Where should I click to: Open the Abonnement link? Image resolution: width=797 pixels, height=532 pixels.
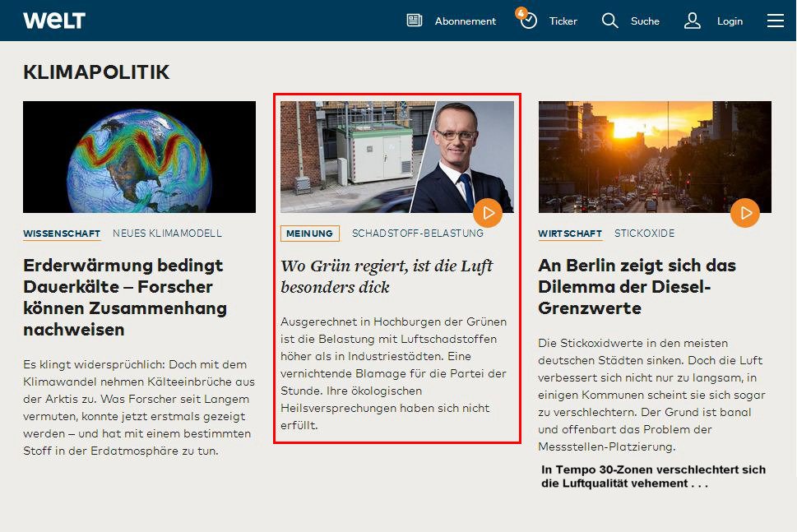[x=465, y=21]
